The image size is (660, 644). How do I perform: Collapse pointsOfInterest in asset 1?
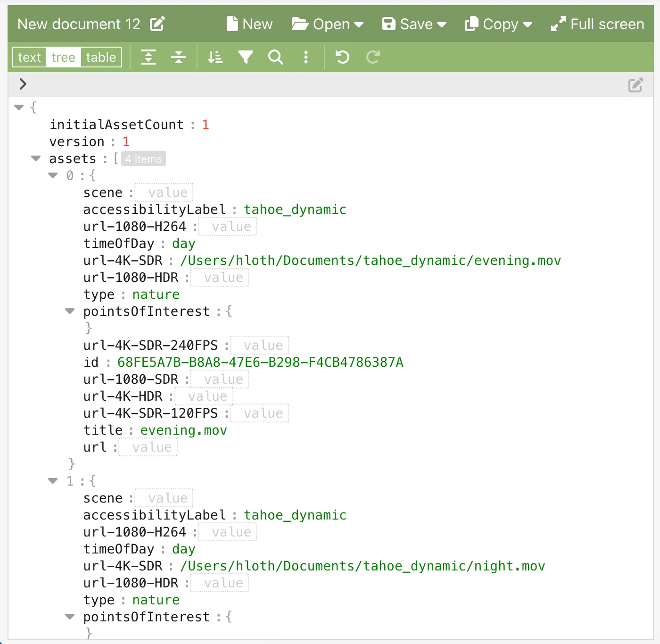pos(70,617)
